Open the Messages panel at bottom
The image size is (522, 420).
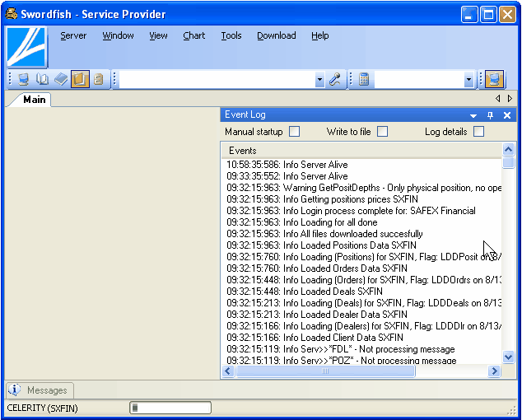40,390
